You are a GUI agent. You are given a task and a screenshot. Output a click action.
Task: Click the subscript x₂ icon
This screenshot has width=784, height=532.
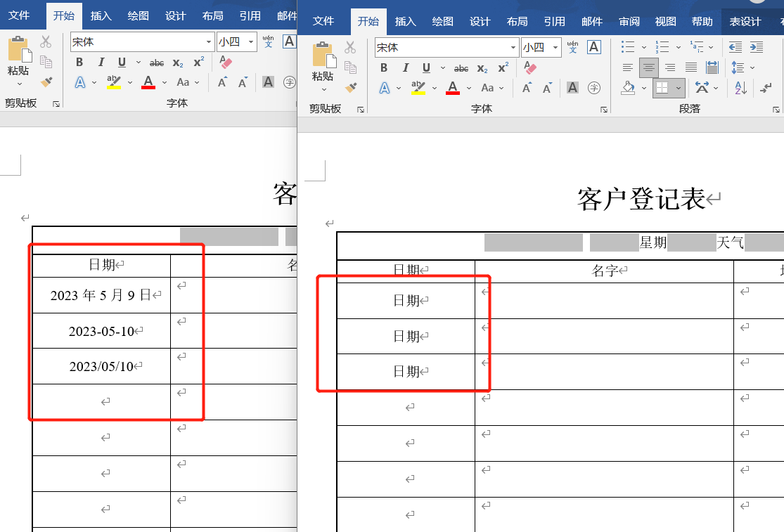coord(482,68)
